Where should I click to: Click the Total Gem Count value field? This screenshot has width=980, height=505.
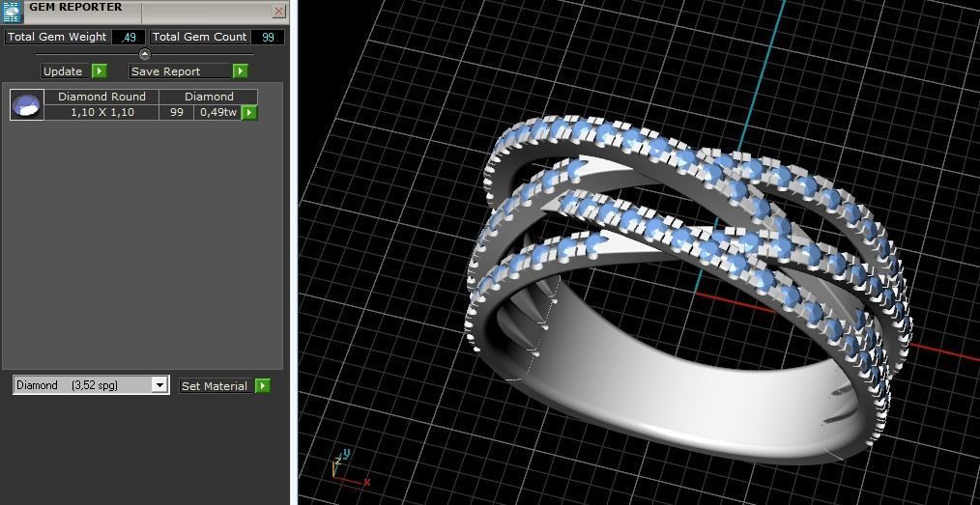coord(268,37)
